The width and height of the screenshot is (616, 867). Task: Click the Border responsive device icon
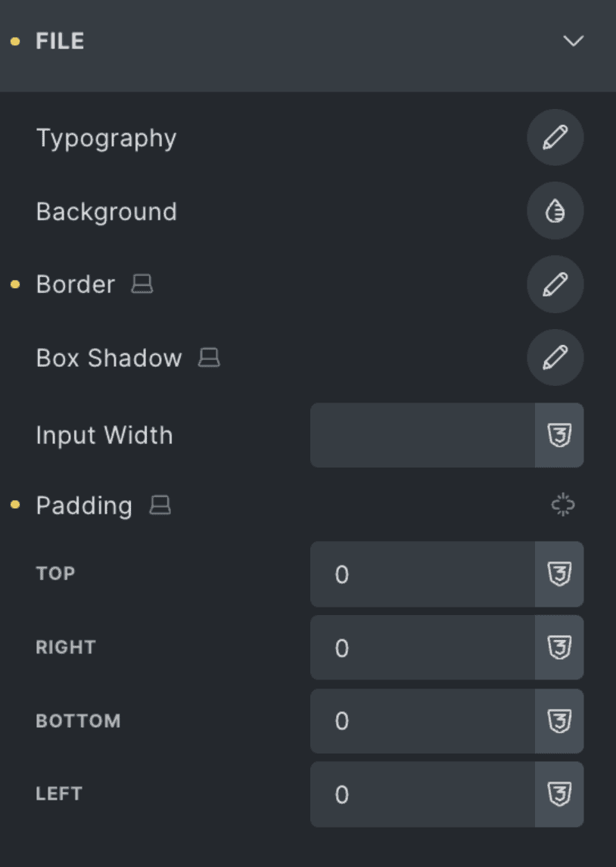point(142,284)
